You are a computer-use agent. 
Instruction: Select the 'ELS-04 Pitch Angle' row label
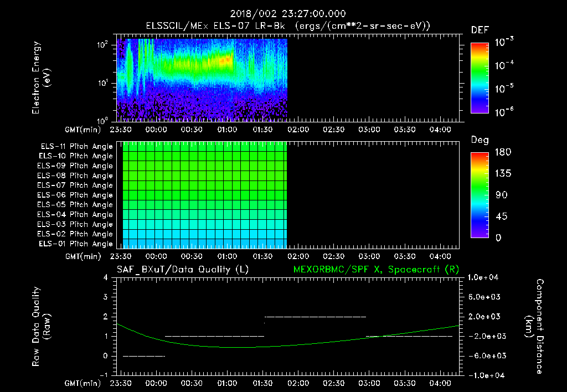tap(75, 215)
